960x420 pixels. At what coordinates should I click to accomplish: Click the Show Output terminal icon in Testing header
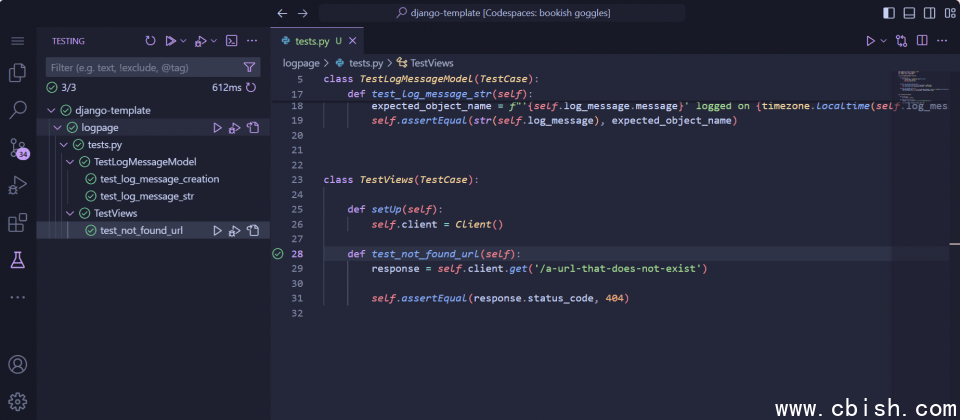click(231, 41)
